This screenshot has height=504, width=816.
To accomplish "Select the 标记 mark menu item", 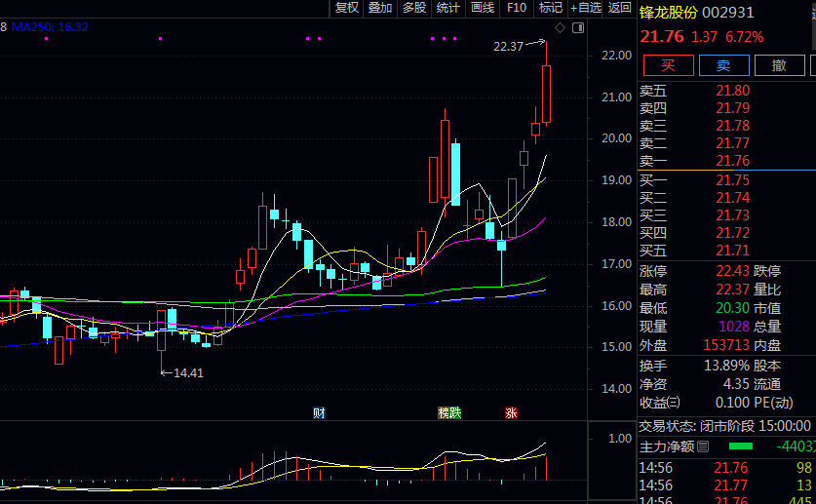I will (551, 8).
